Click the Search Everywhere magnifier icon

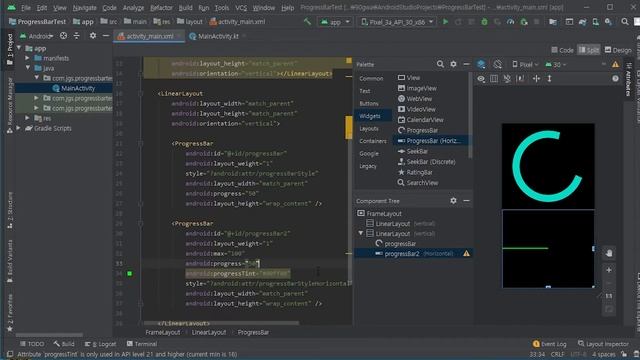tap(624, 22)
